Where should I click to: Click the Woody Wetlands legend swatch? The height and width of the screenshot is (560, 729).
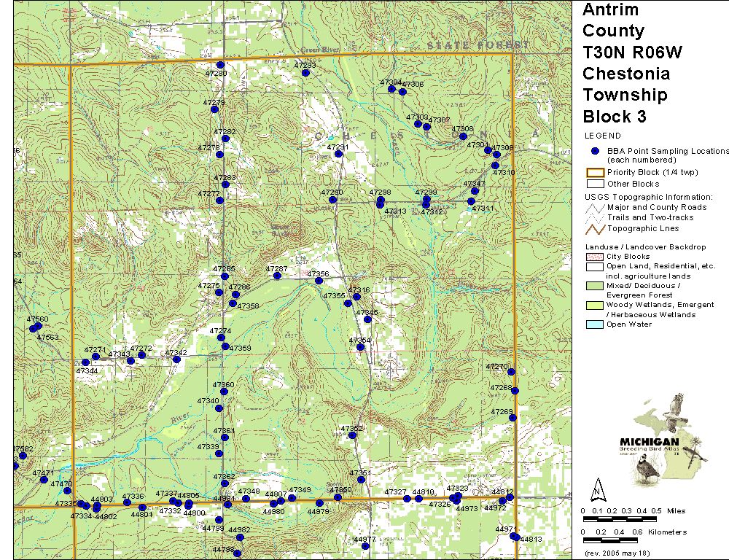coord(594,305)
